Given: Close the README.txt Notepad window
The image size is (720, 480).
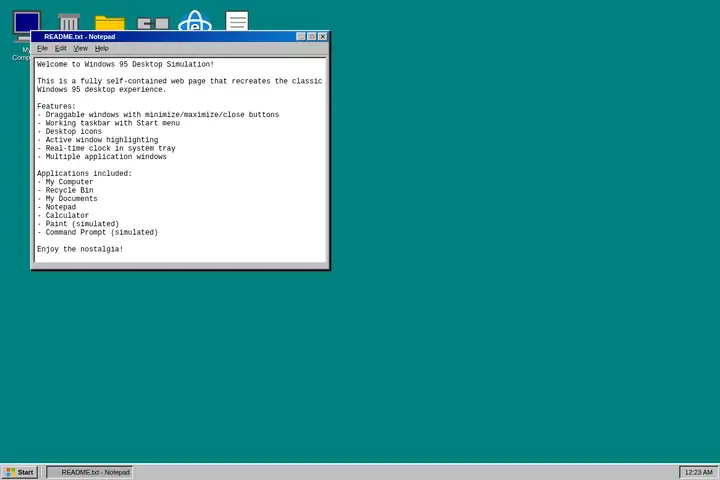Looking at the screenshot, I should [323, 36].
